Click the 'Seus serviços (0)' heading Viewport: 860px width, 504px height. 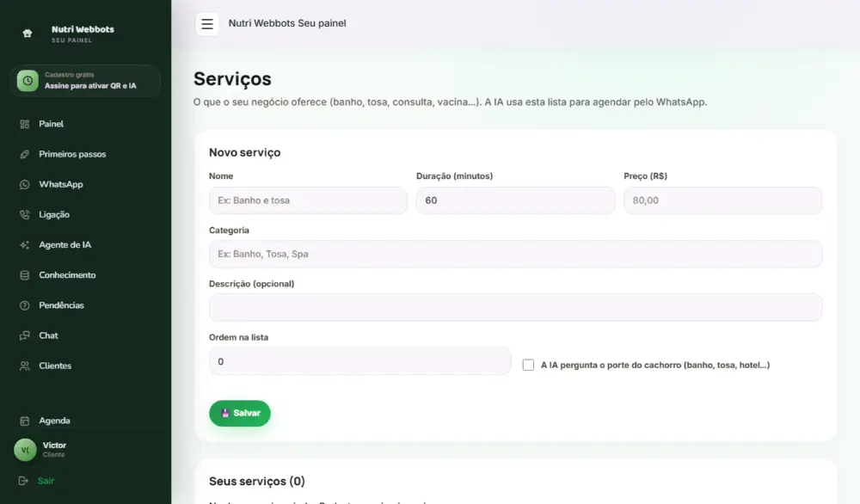(x=256, y=481)
